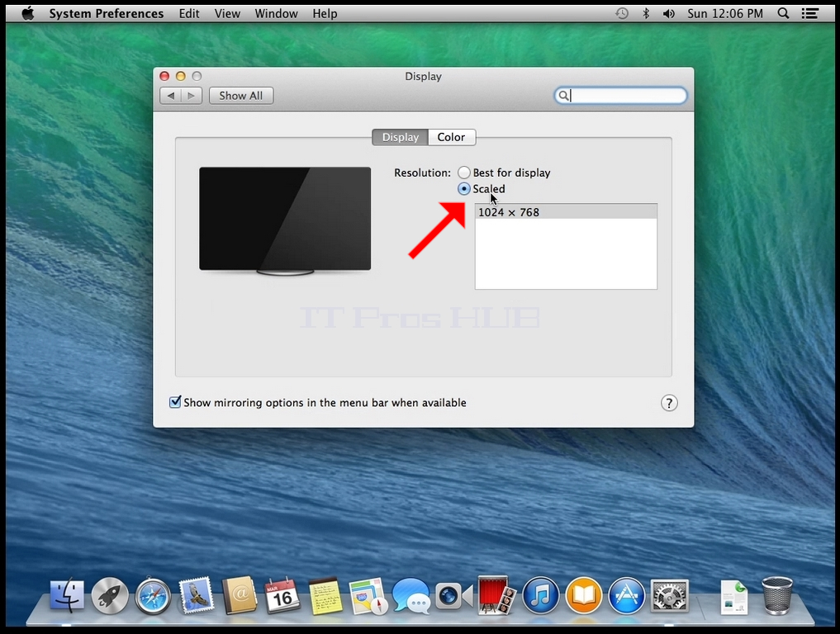Open System Preferences application menu
Viewport: 840px width, 634px height.
click(x=106, y=13)
